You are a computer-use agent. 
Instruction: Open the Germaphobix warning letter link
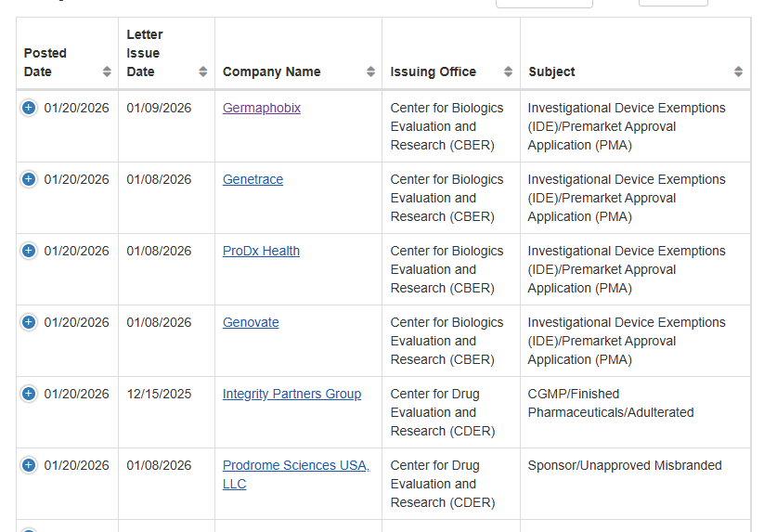coord(262,108)
